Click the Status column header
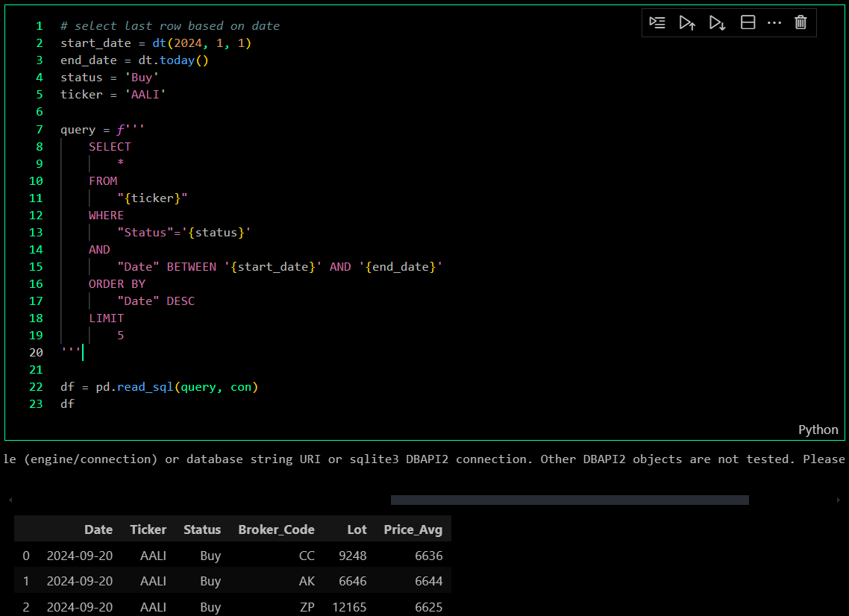Image resolution: width=849 pixels, height=616 pixels. tap(202, 529)
